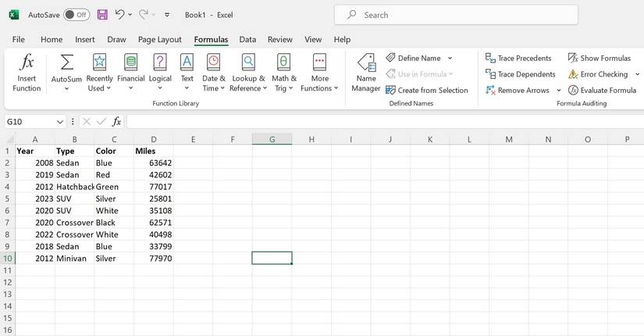Click the Trace Dependents icon

[490, 74]
